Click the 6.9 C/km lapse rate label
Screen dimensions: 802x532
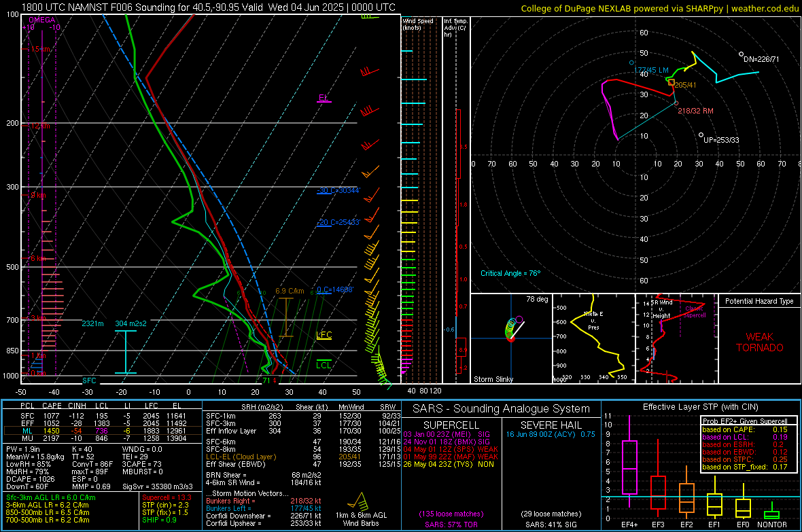[x=290, y=291]
